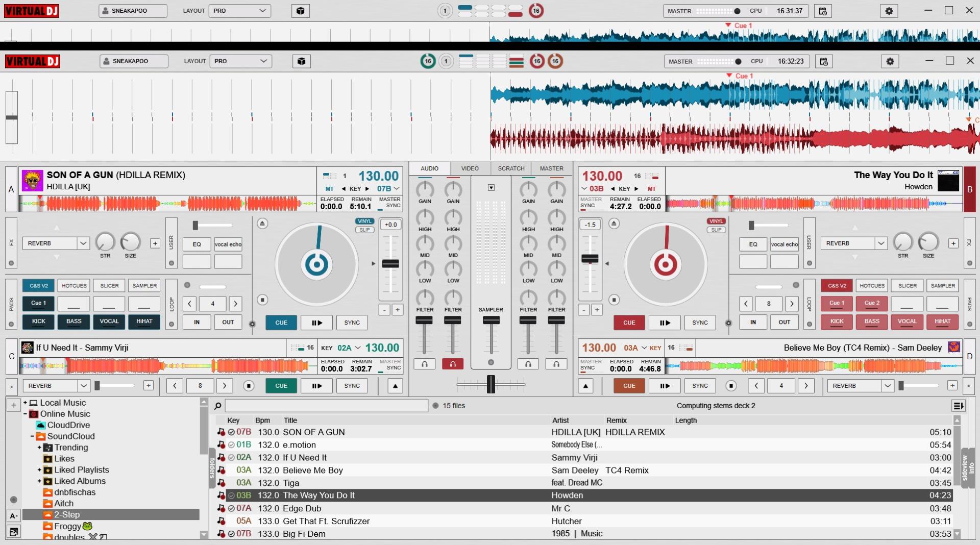Toggle VINYL mode on deck B

716,221
